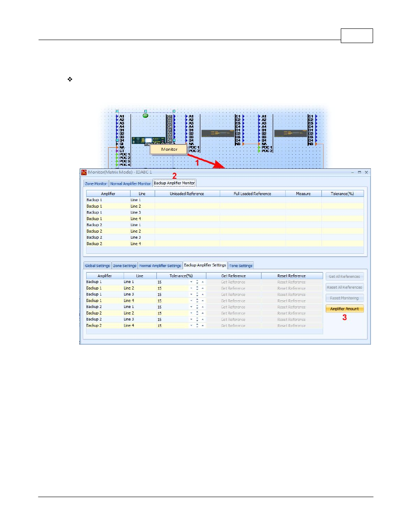The height and width of the screenshot is (532, 411).
Task: Select the first amplifier device image
Action: pyautogui.click(x=218, y=134)
